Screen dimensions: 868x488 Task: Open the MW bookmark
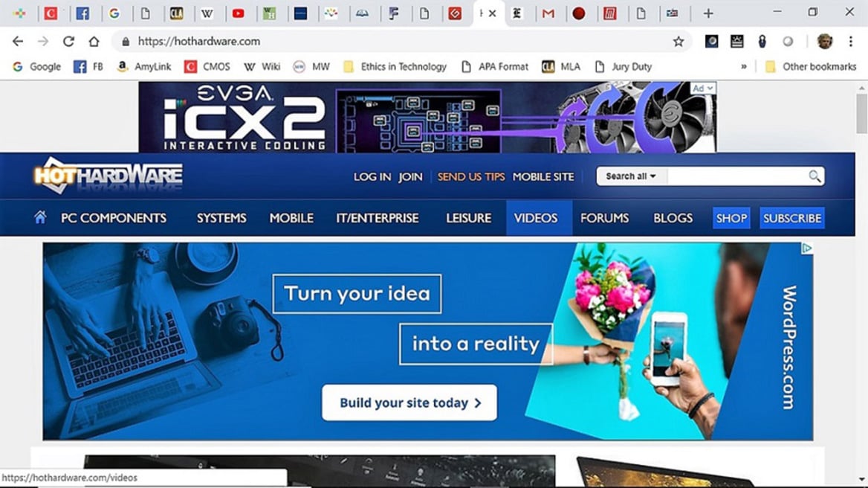coord(311,66)
